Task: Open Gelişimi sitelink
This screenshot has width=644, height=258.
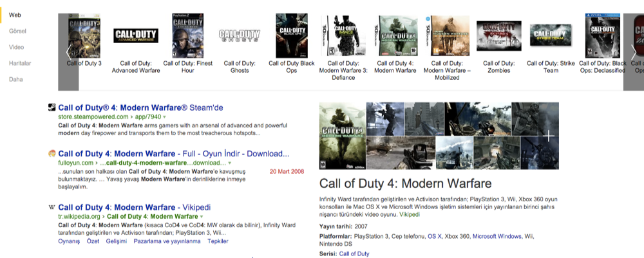Action: (x=116, y=241)
